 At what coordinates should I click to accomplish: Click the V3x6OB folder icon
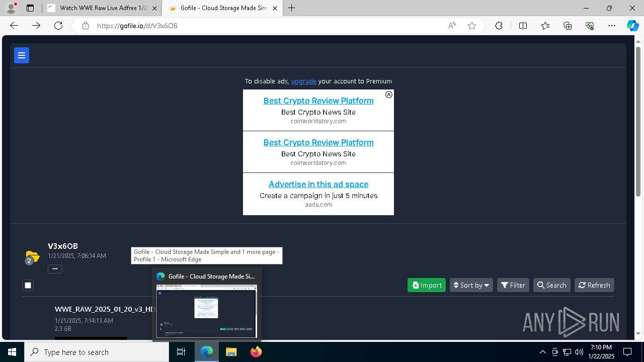click(x=32, y=257)
